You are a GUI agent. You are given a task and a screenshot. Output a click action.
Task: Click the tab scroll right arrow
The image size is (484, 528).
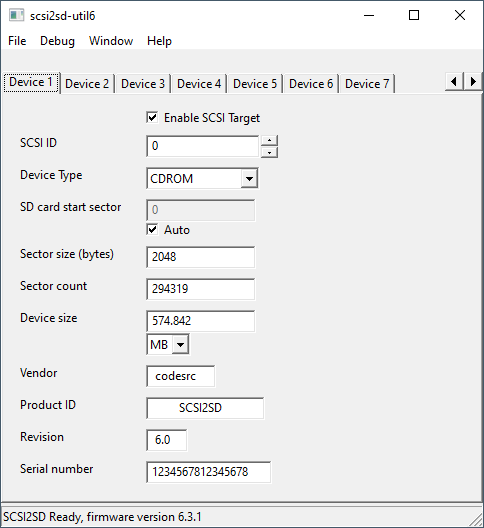473,81
